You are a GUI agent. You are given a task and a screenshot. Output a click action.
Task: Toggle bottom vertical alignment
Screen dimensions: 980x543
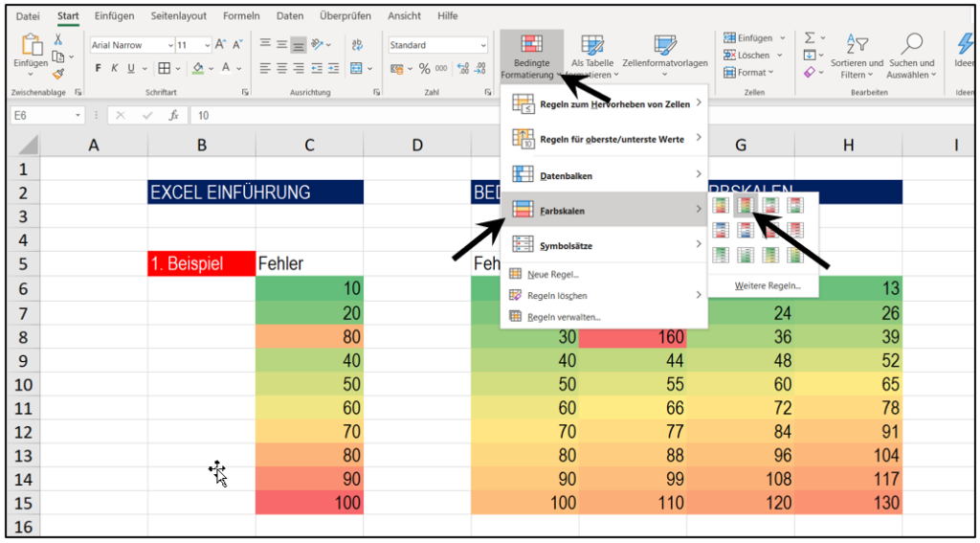299,45
